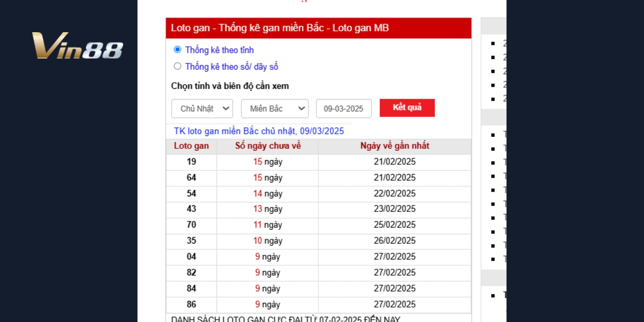The image size is (644, 322).
Task: Select 'Thống kê theo số/ dãy số' radio
Action: pos(177,66)
